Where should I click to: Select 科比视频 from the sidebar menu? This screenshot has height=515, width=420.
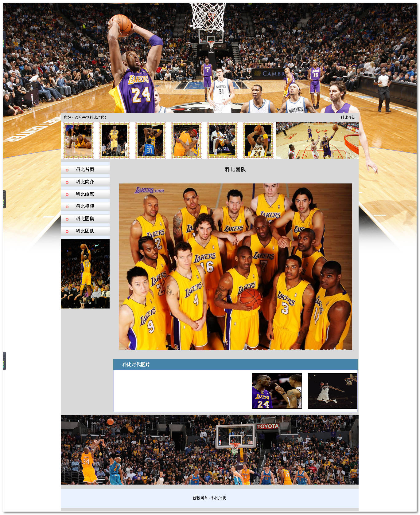pyautogui.click(x=85, y=206)
